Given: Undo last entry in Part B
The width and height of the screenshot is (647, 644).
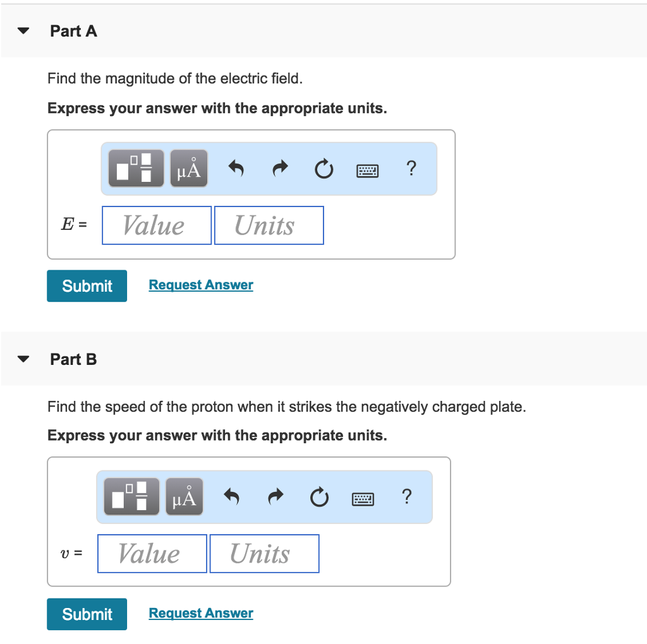Looking at the screenshot, I should point(232,498).
